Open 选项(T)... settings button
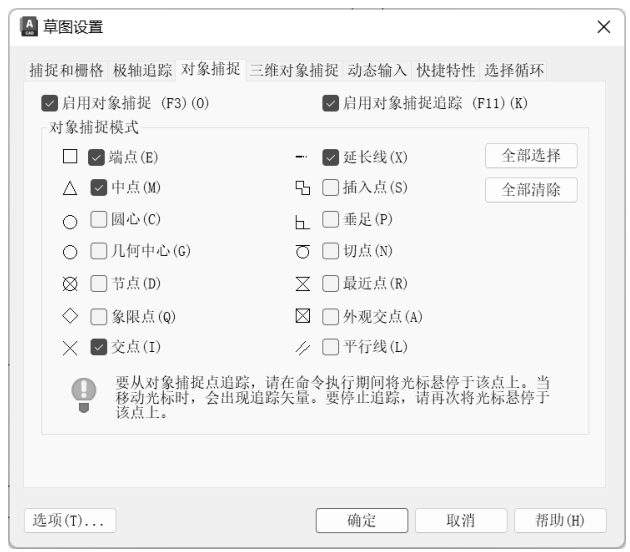 coord(70,520)
